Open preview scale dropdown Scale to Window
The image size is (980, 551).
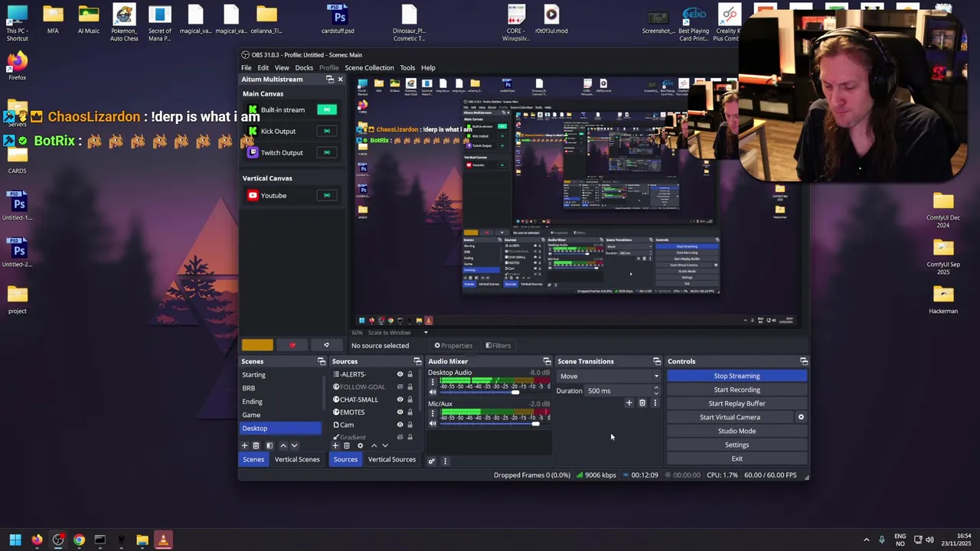[x=398, y=333]
